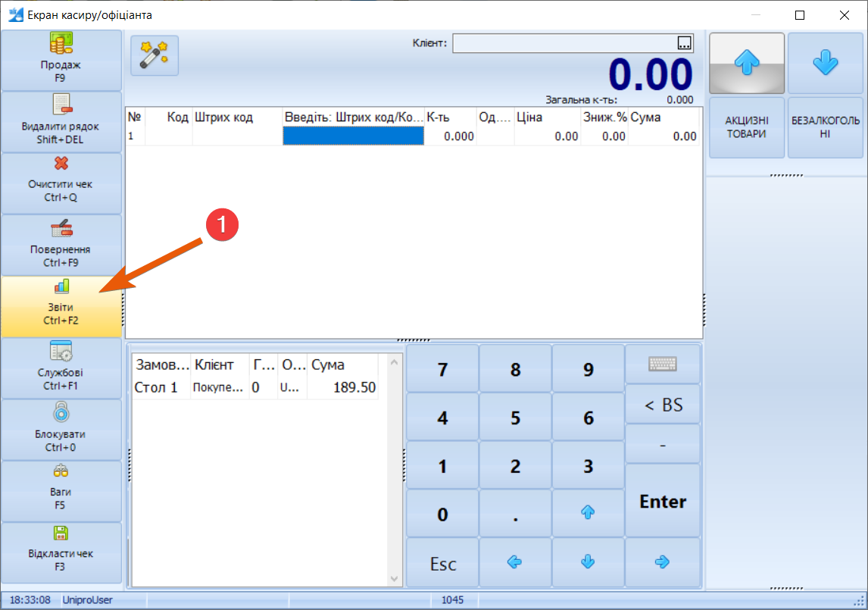Toggle on-screen keyboard icon
Screen dimensions: 868x610
pyautogui.click(x=663, y=364)
